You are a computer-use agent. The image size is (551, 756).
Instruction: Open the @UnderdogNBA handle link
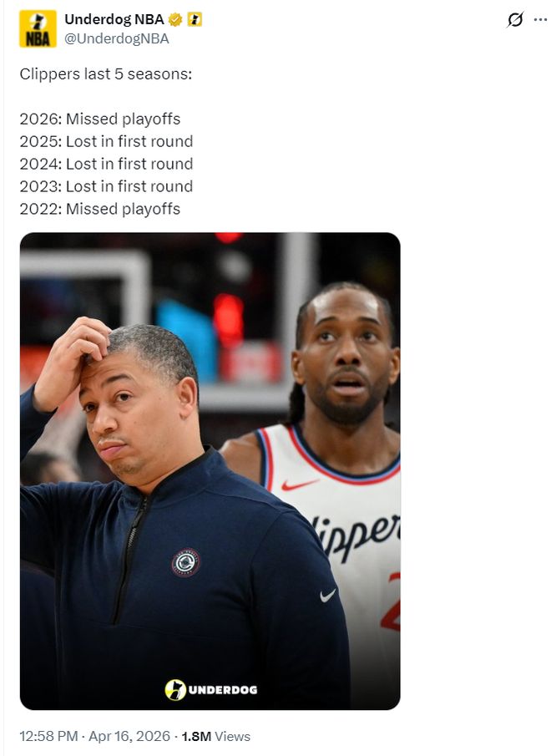117,38
